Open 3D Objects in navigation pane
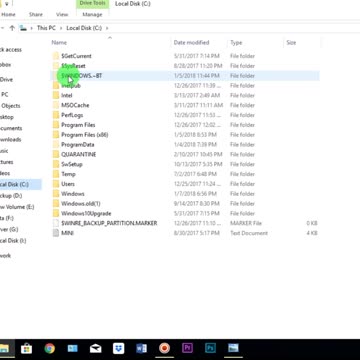The image size is (360, 360). 11,106
